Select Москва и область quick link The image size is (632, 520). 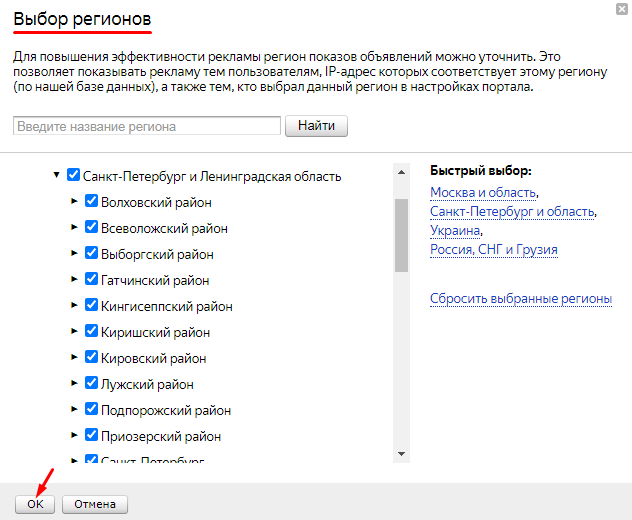point(483,192)
